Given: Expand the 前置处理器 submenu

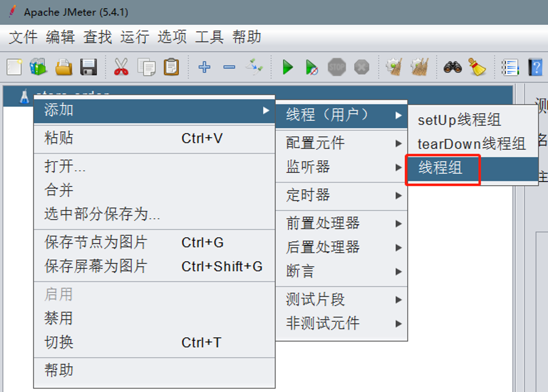Looking at the screenshot, I should coord(341,223).
